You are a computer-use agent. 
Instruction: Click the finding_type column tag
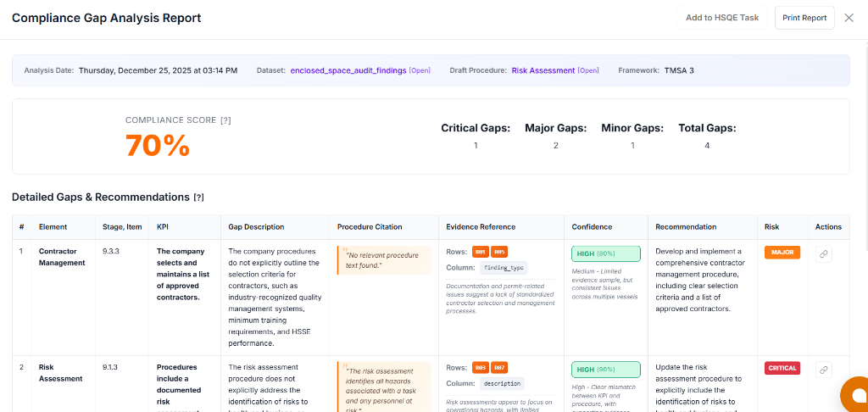(x=504, y=268)
